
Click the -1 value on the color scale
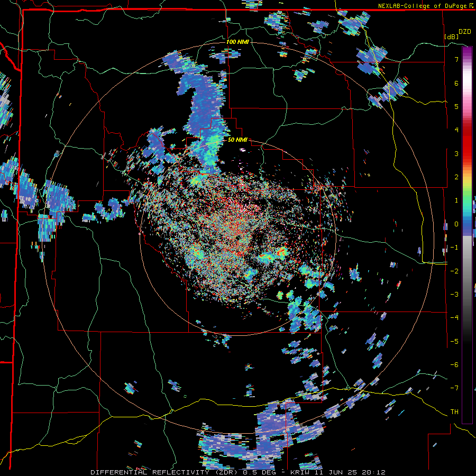[x=454, y=248]
